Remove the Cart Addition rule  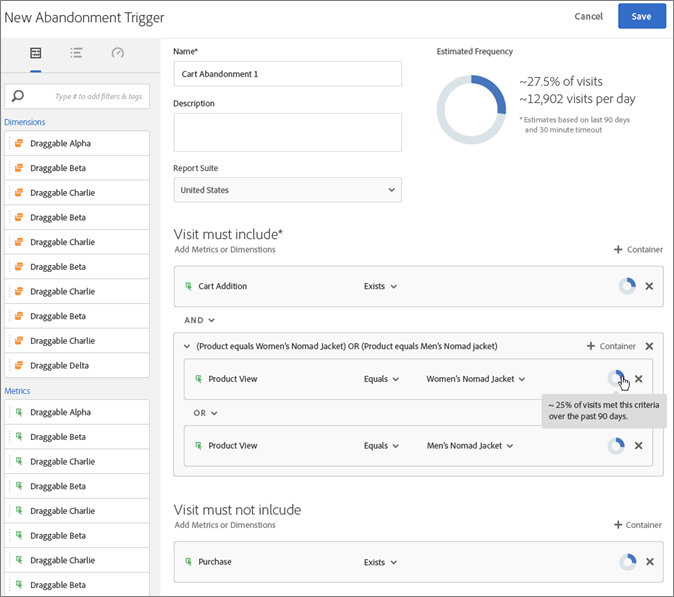(x=649, y=286)
